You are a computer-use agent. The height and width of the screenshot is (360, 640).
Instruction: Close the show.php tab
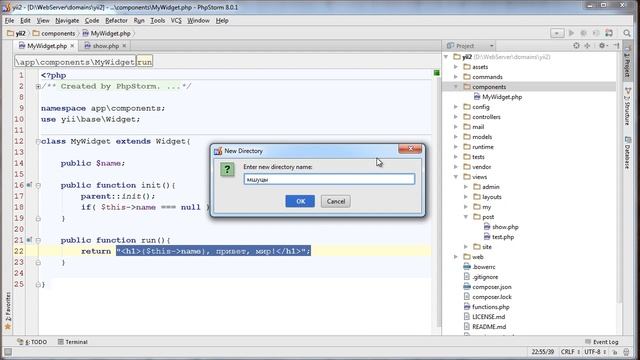[x=124, y=46]
